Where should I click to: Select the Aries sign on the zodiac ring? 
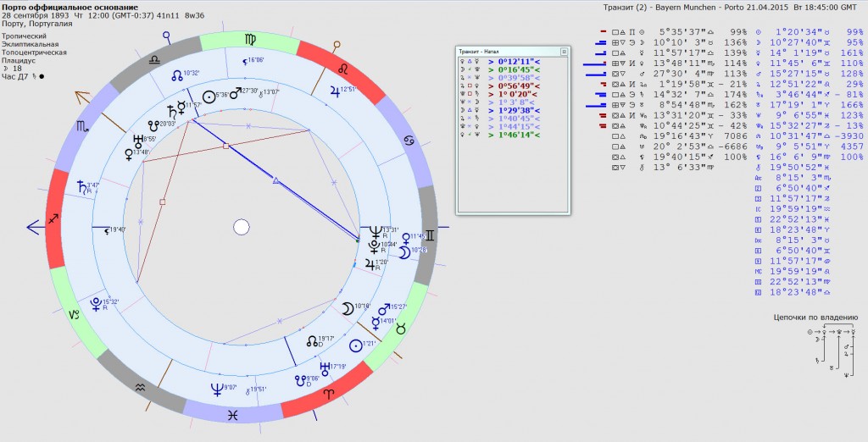coord(330,394)
